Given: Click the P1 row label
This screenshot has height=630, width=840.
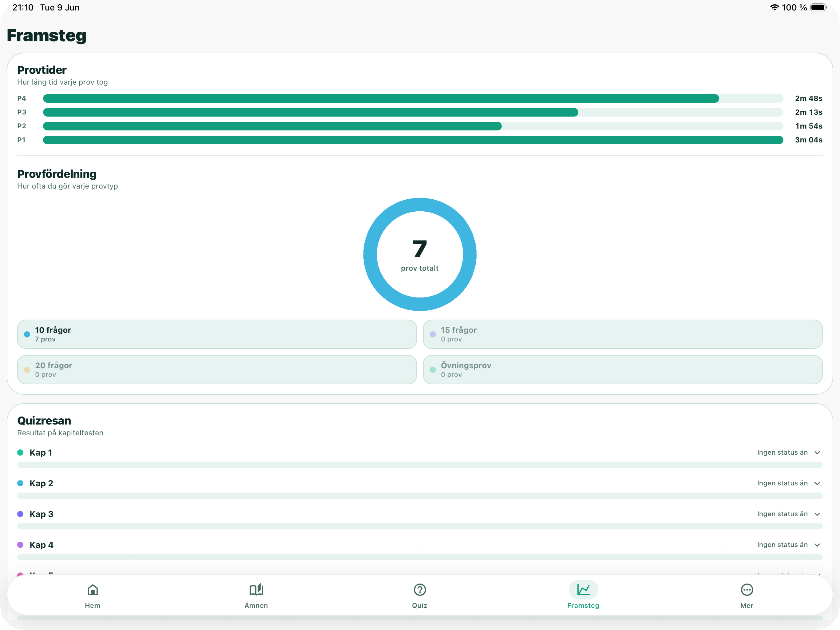Looking at the screenshot, I should [21, 140].
